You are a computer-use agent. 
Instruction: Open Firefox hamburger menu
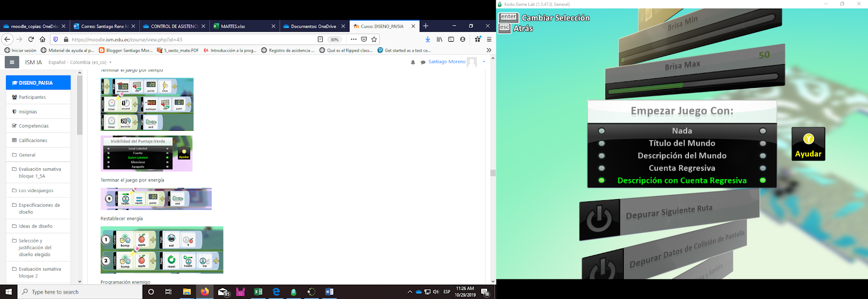click(x=489, y=39)
